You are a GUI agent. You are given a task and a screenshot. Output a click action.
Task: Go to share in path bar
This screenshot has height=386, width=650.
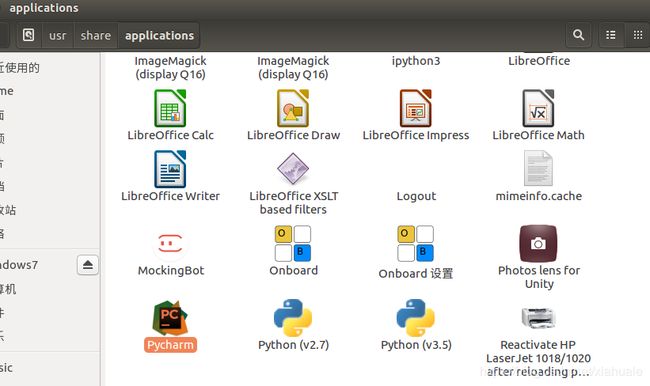[x=96, y=36]
